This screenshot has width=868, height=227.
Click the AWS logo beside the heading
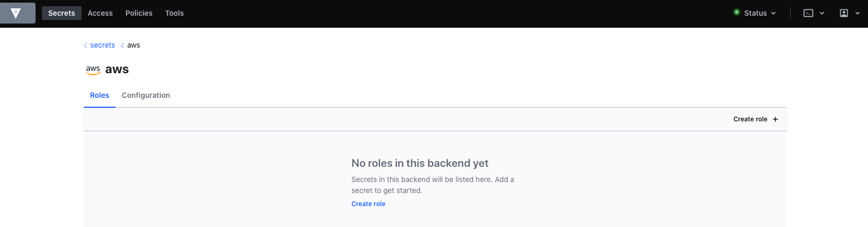[x=93, y=70]
